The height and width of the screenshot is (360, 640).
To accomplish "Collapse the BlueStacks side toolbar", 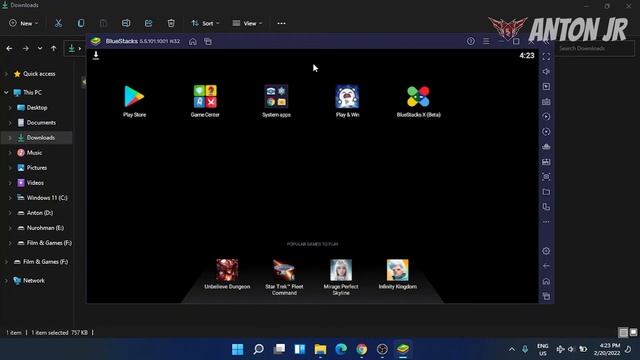I will pos(547,41).
